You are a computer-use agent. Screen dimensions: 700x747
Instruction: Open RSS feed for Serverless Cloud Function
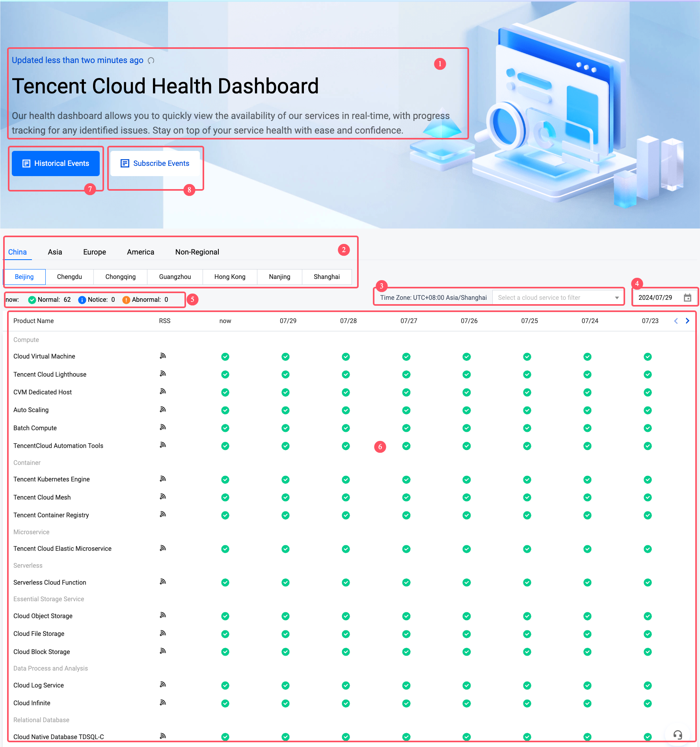(x=163, y=582)
